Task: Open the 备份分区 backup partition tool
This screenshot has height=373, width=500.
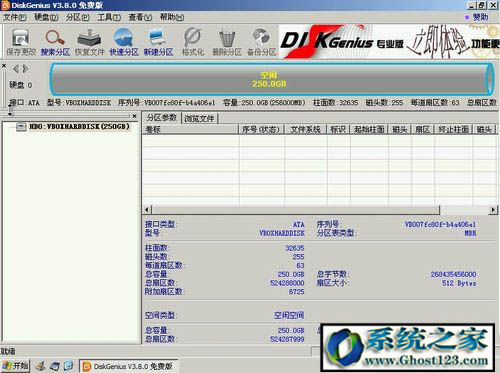Action: 262,42
